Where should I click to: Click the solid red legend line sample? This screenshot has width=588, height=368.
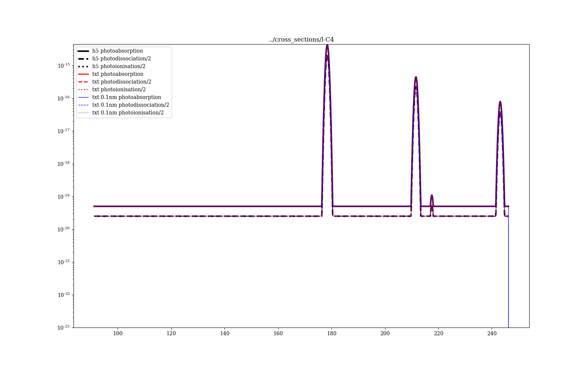[83, 74]
